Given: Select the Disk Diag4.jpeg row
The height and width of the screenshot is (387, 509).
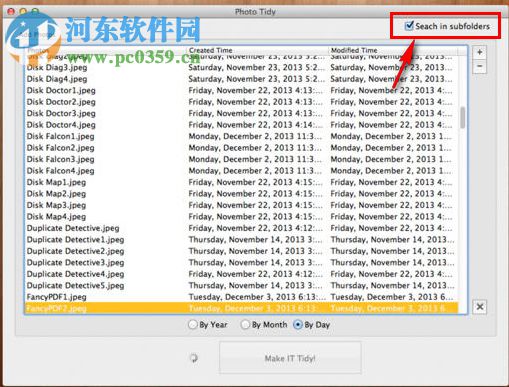Looking at the screenshot, I should tap(241, 79).
